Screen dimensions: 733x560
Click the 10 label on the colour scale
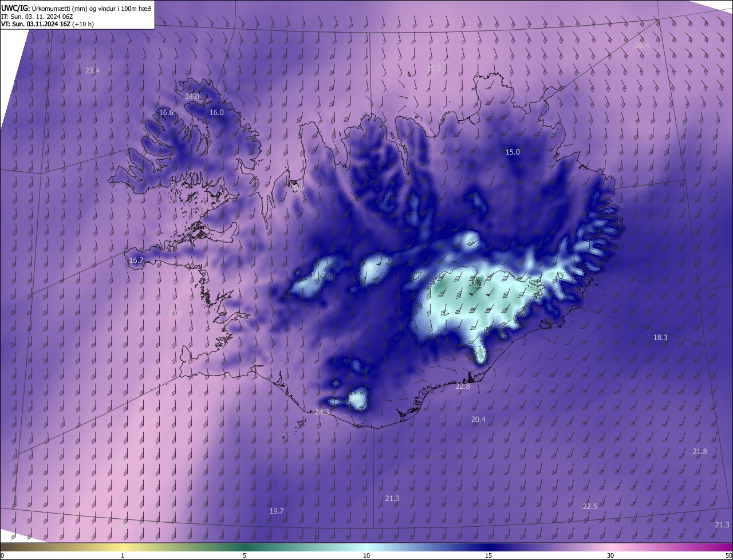tap(366, 555)
